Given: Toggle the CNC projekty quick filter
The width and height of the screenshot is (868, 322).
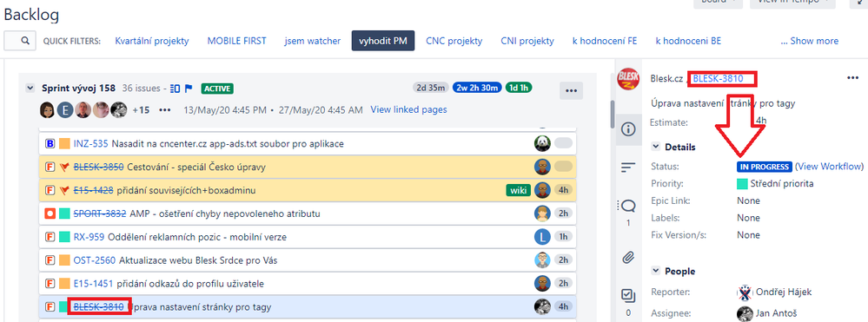Looking at the screenshot, I should coord(454,41).
